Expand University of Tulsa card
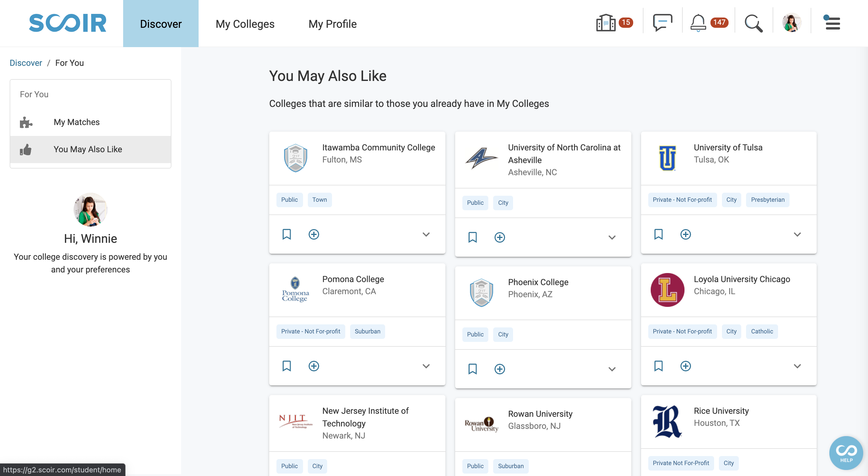868x476 pixels. click(x=797, y=234)
